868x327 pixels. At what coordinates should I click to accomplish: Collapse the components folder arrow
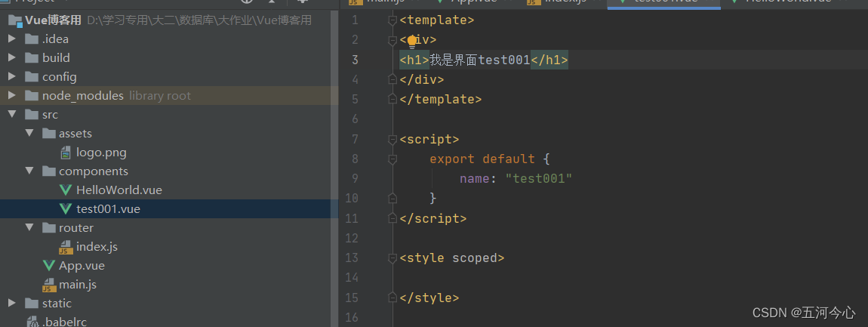point(29,171)
